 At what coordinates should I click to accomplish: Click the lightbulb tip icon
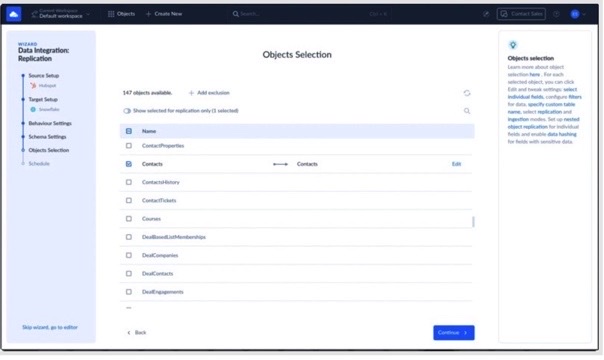[x=513, y=45]
